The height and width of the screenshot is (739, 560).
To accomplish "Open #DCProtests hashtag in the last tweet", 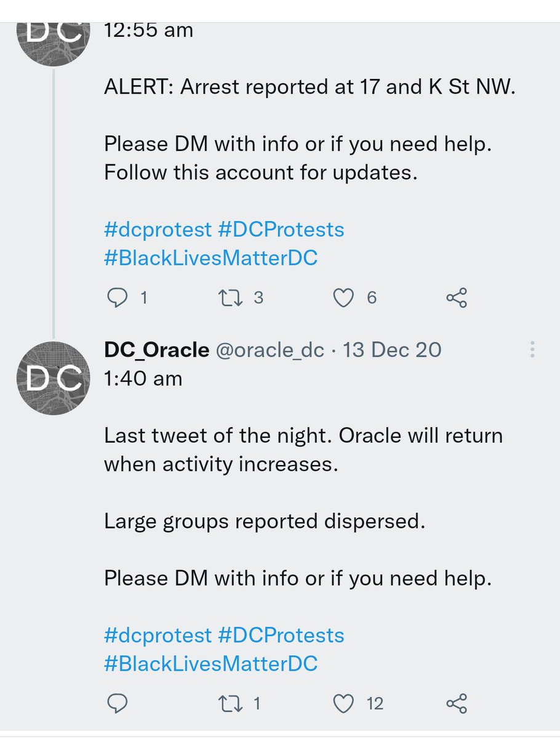I will [x=281, y=635].
